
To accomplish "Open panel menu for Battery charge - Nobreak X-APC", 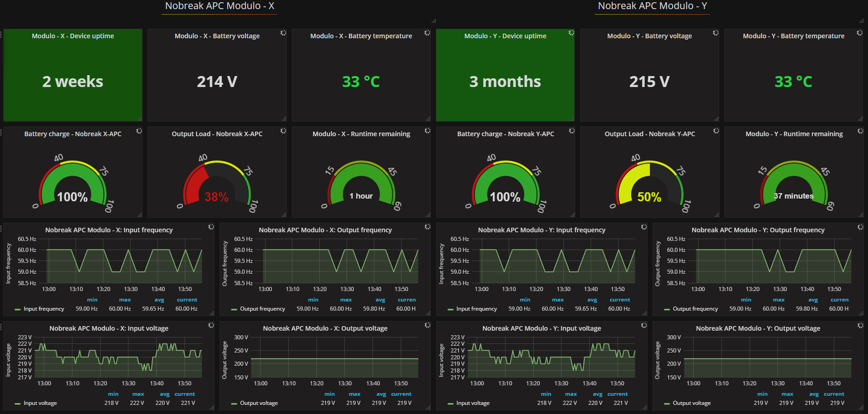I will pyautogui.click(x=73, y=134).
